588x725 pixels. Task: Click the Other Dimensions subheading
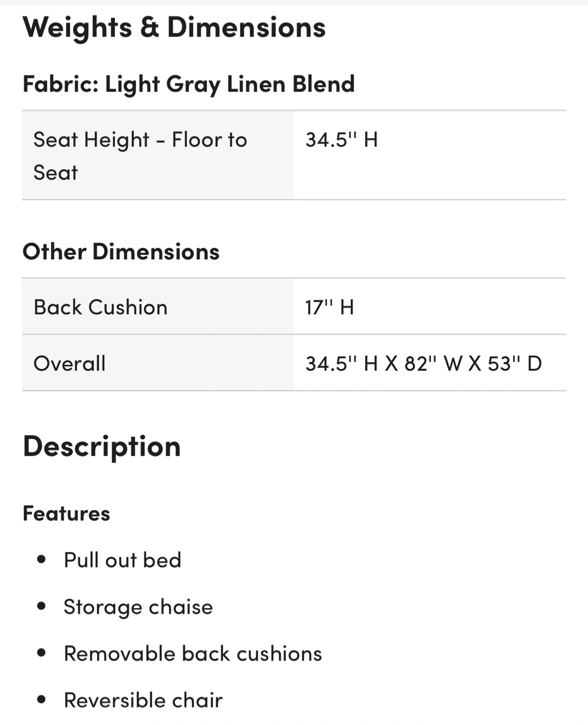coord(121,251)
